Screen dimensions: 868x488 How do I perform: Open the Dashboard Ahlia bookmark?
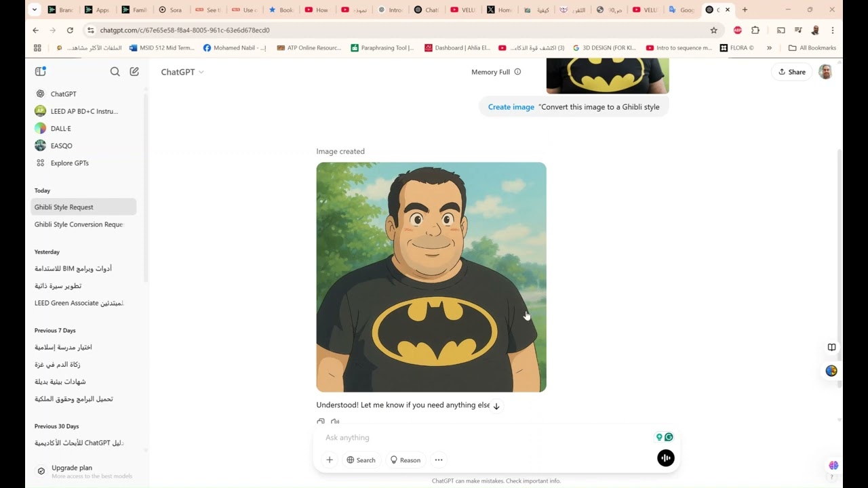pos(458,48)
